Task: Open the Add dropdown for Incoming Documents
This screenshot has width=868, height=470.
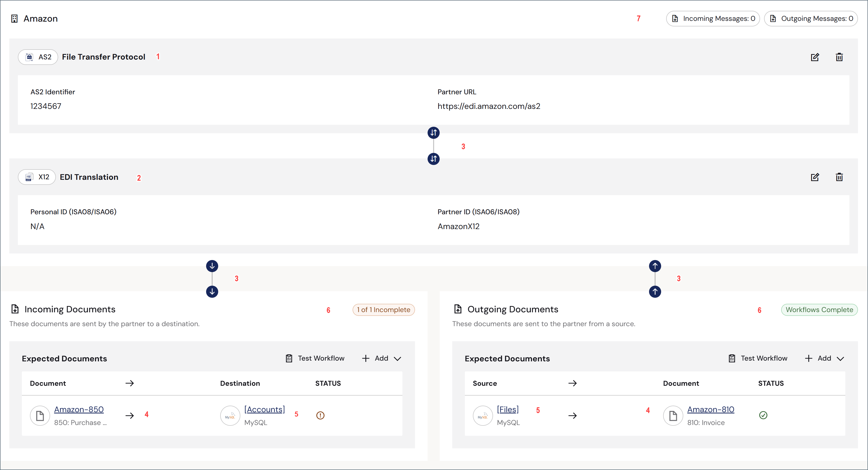Action: 382,359
